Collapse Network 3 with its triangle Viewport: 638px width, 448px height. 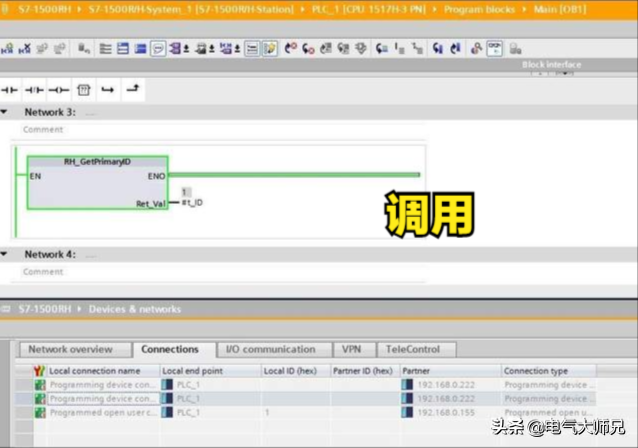coord(4,111)
